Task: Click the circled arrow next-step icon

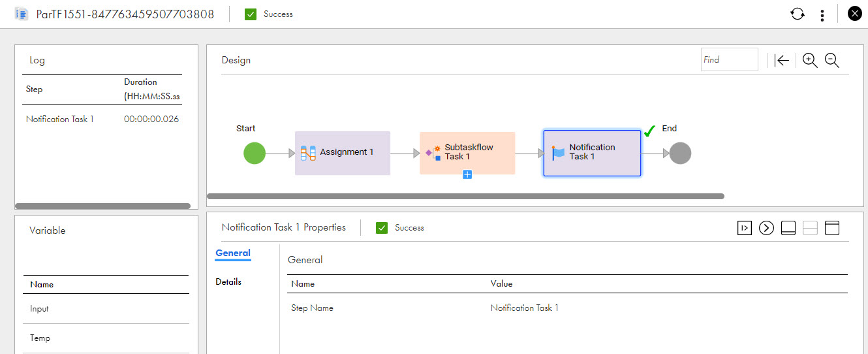Action: click(x=766, y=227)
